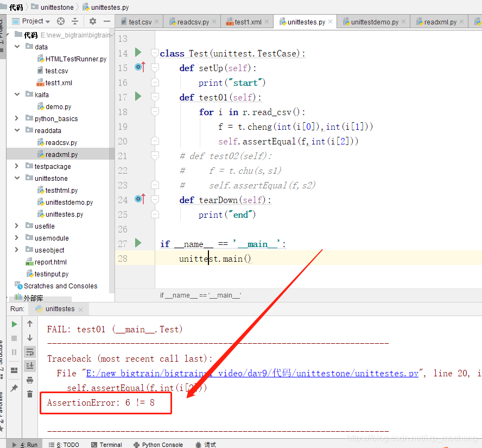Click the Project tree vertical scrollbar
The width and height of the screenshot is (482, 448).
pyautogui.click(x=112, y=160)
